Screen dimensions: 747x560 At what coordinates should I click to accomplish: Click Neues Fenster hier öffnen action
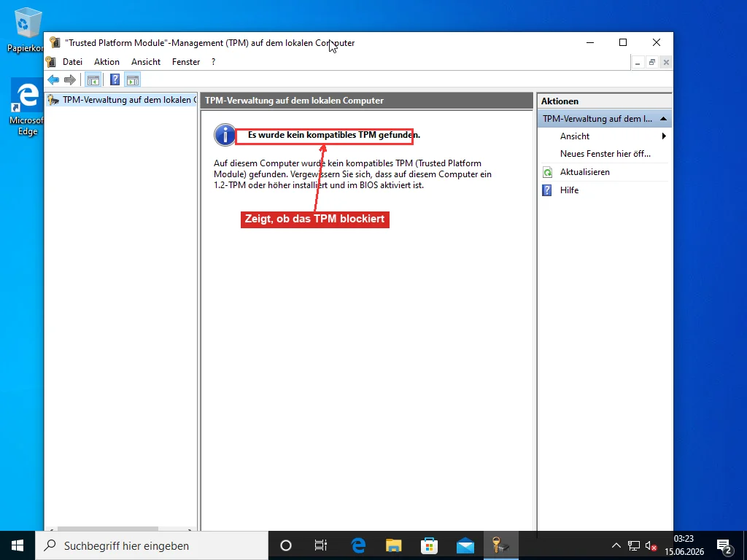[x=605, y=154]
